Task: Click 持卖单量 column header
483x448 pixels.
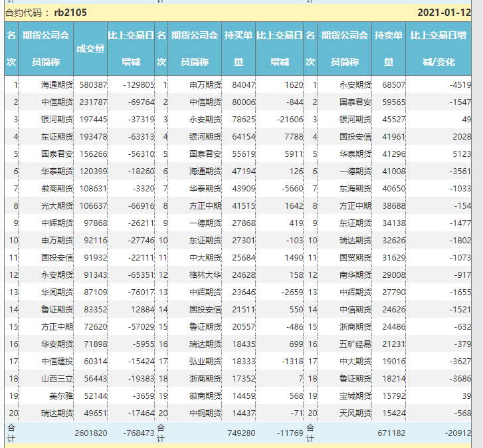Action: 389,49
